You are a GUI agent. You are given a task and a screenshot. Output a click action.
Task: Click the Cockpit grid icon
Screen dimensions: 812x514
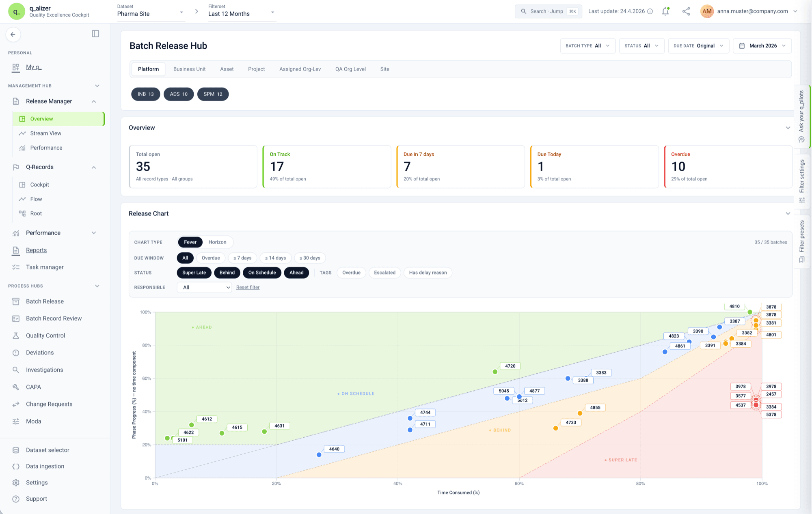click(x=22, y=185)
